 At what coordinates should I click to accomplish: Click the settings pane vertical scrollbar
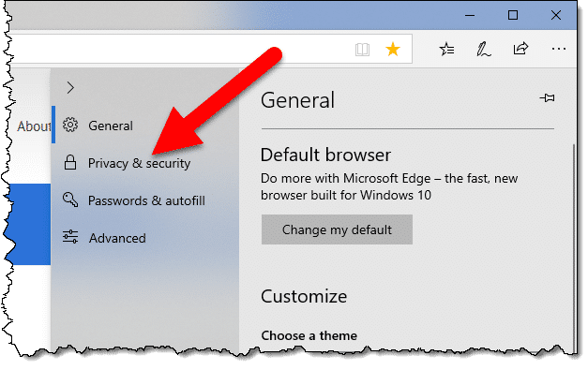(x=574, y=247)
